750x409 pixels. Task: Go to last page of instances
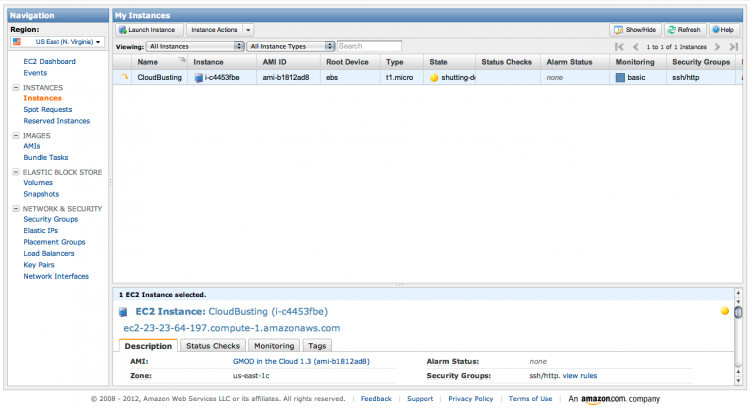[x=733, y=47]
